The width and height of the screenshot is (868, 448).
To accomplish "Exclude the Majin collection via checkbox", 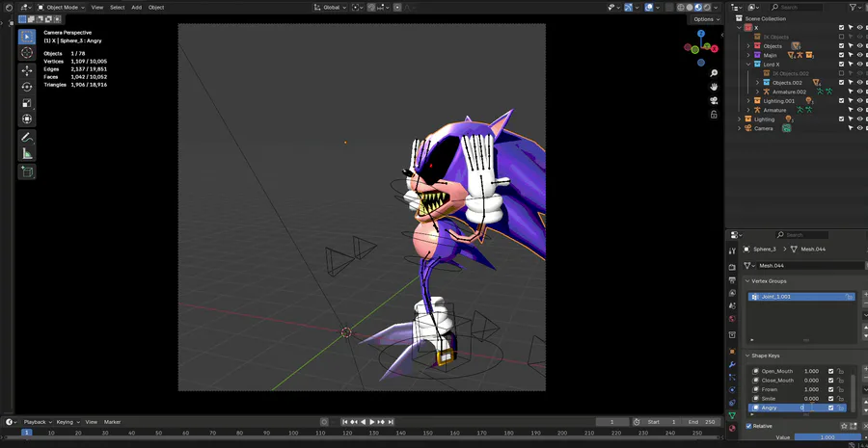I will (841, 55).
